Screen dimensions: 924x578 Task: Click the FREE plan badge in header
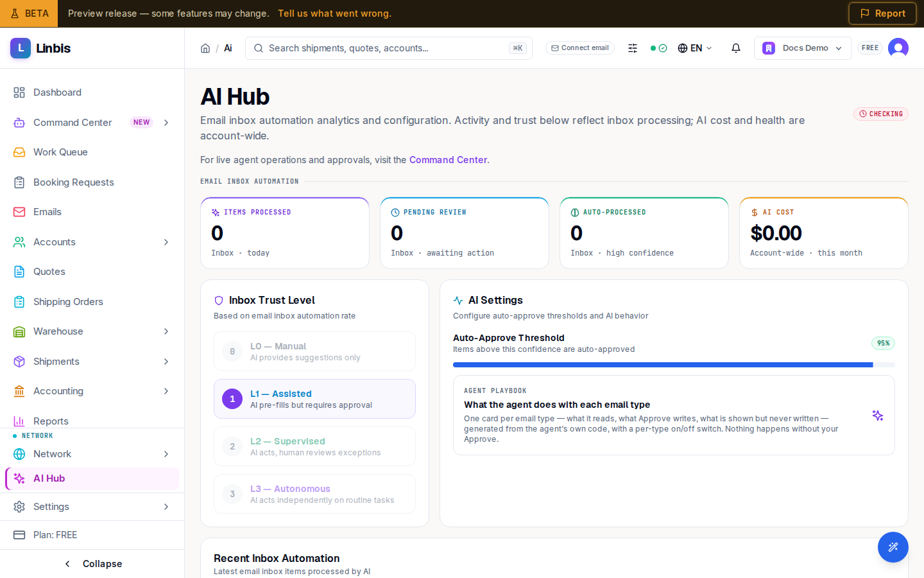point(870,48)
